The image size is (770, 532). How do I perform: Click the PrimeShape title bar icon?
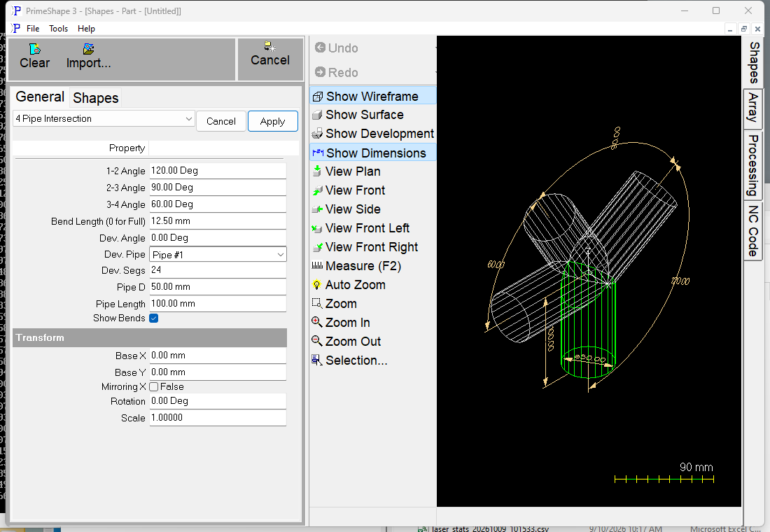coord(16,10)
